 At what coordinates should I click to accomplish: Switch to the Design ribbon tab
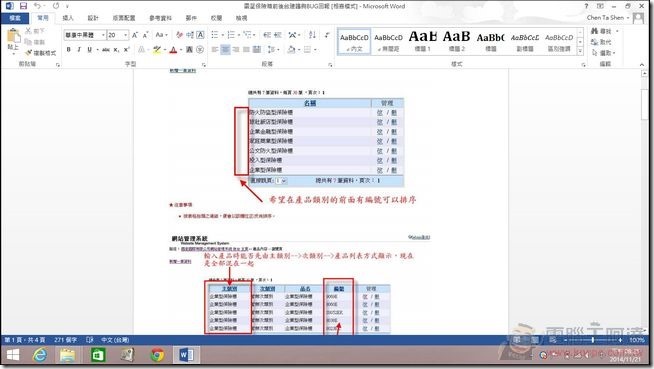tap(93, 18)
